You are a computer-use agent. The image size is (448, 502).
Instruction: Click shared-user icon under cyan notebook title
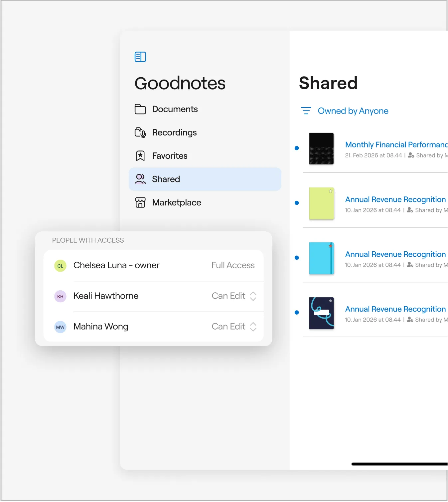pyautogui.click(x=410, y=265)
